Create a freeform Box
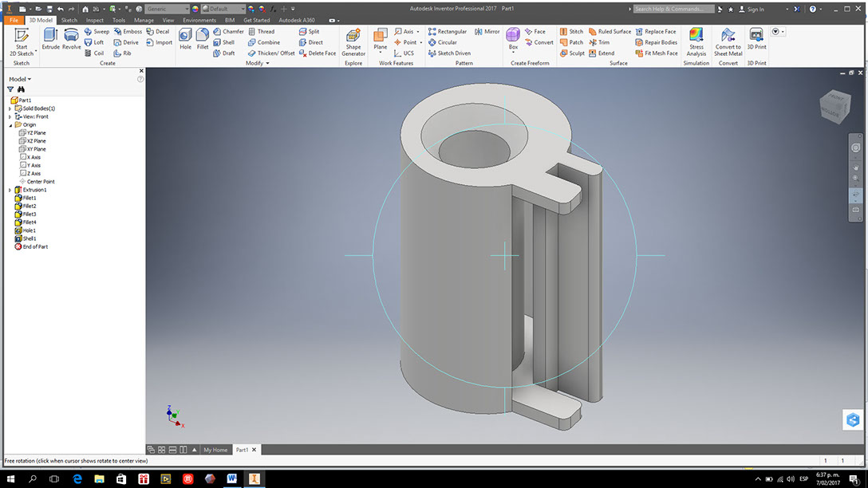The image size is (868, 488). (x=513, y=40)
